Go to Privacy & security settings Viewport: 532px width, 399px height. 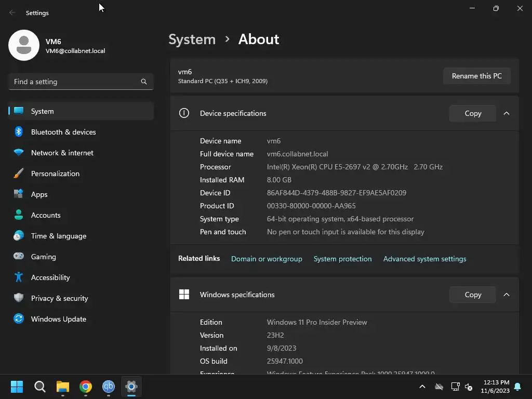[x=81, y=298]
